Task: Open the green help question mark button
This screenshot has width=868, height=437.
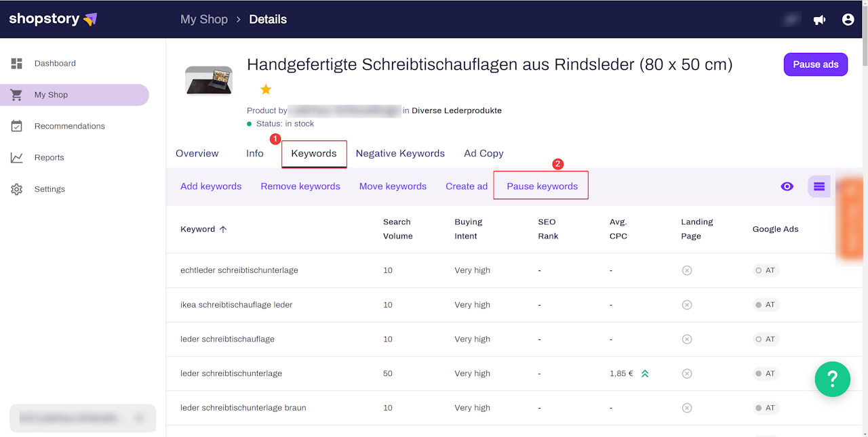Action: coord(832,379)
